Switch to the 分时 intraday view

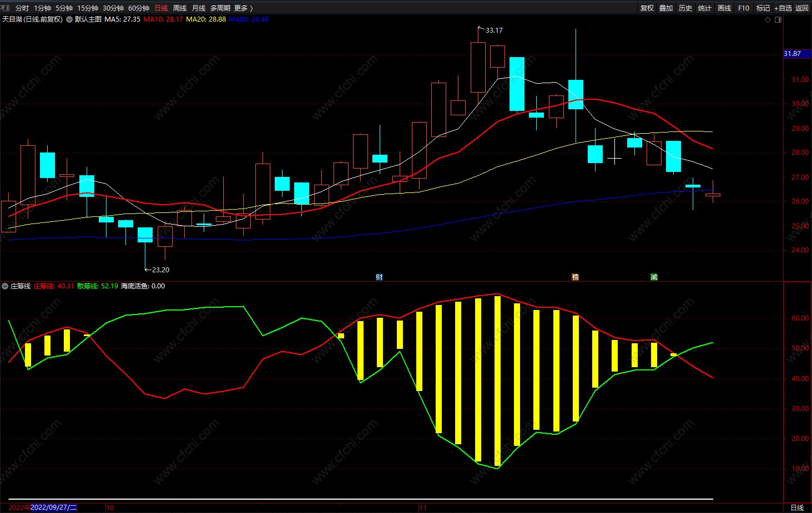(22, 8)
